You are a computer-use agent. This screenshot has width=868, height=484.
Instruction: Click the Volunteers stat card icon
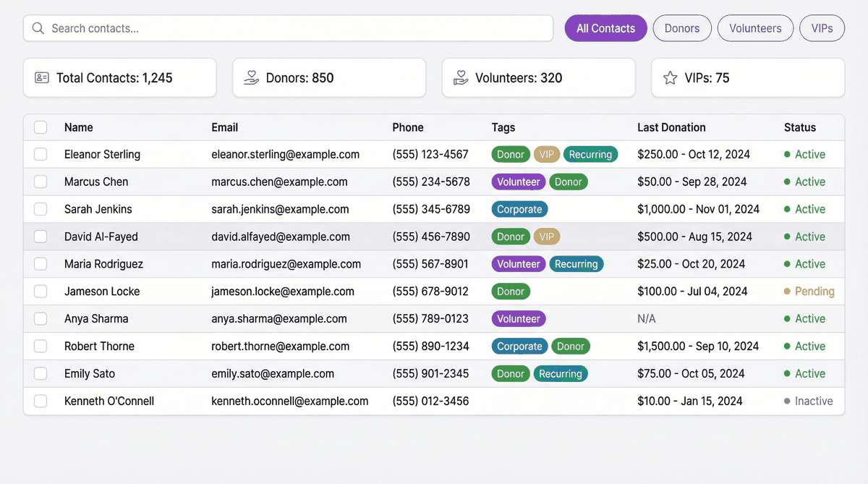tap(461, 77)
